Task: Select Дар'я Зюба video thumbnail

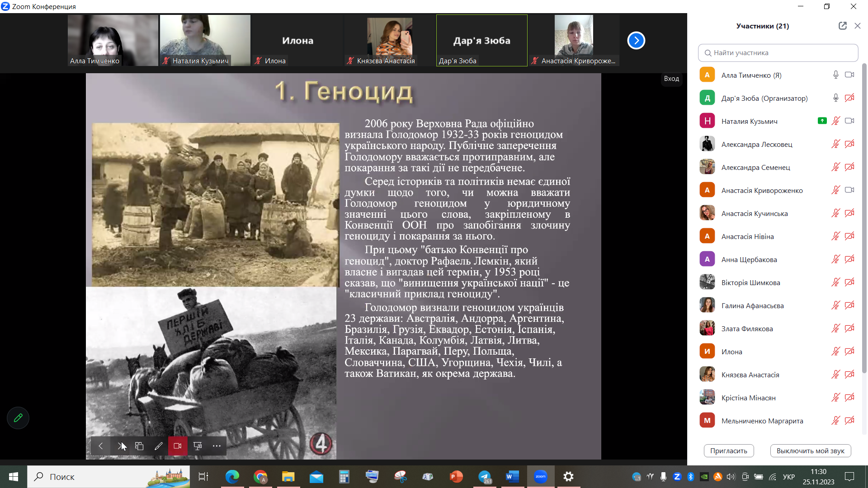Action: pos(481,41)
